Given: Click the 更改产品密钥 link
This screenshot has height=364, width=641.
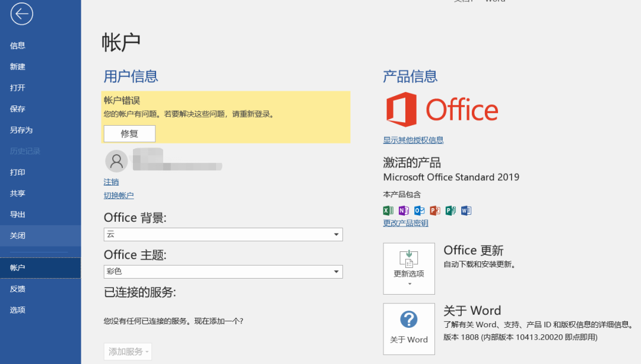Looking at the screenshot, I should (x=405, y=223).
